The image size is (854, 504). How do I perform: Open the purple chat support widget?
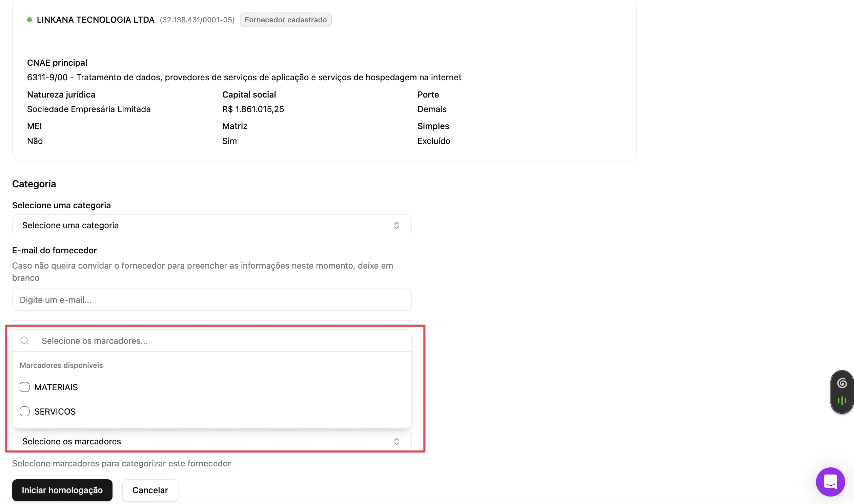830,482
